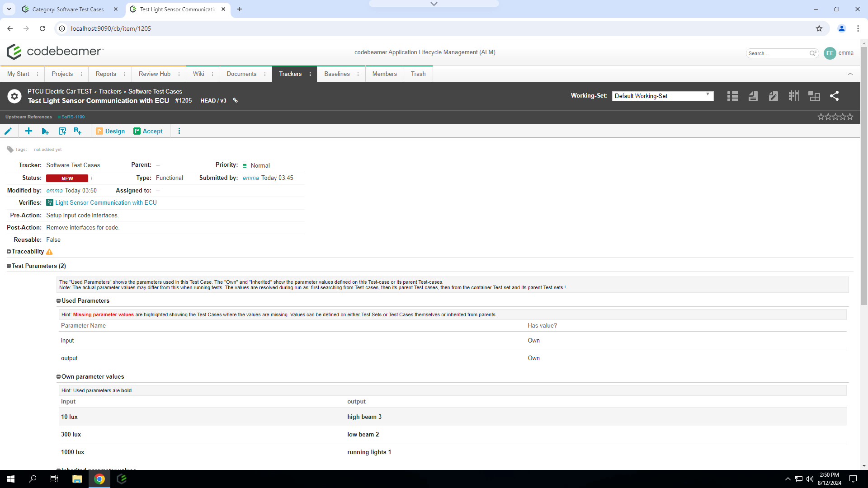Rate item with the fifth star
The width and height of the screenshot is (868, 488).
(850, 117)
